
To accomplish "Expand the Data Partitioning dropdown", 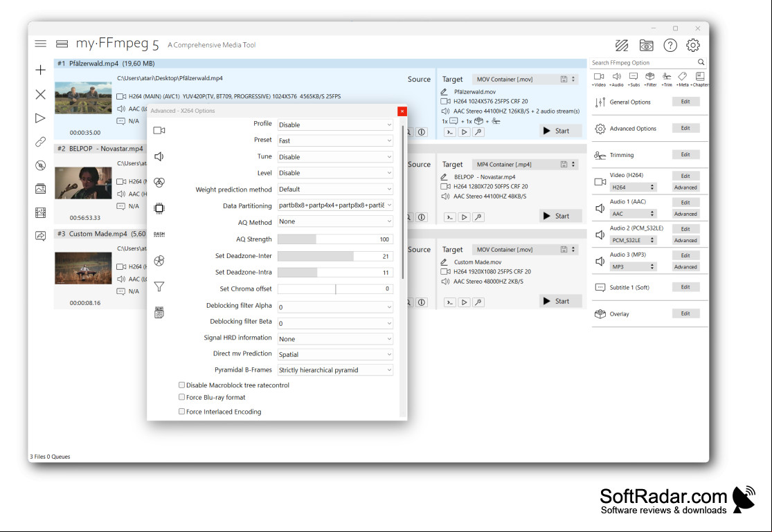I will tap(335, 205).
